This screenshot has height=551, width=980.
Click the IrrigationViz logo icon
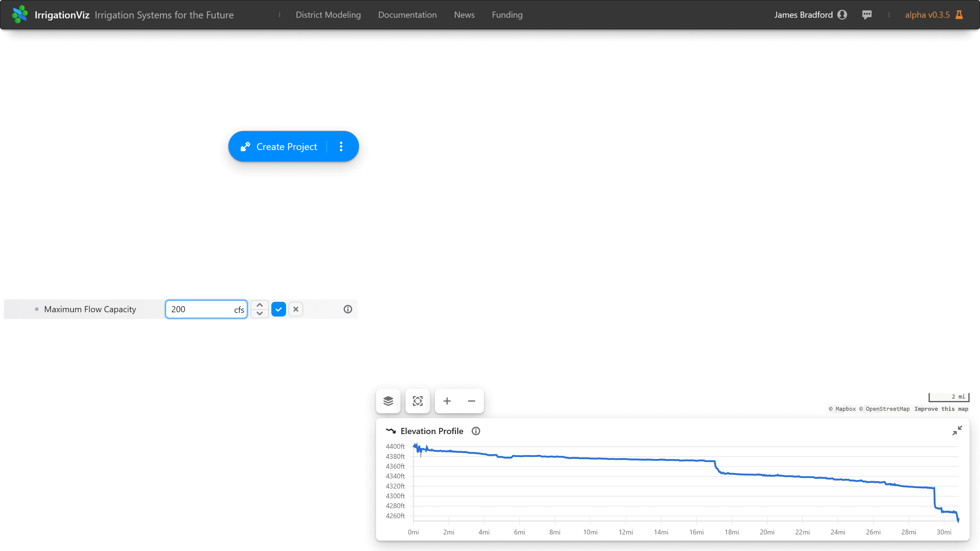click(x=19, y=14)
